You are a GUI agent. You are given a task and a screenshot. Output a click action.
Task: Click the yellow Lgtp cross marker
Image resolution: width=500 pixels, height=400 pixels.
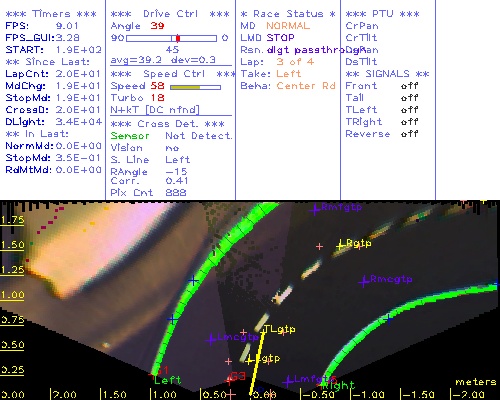[x=249, y=361]
